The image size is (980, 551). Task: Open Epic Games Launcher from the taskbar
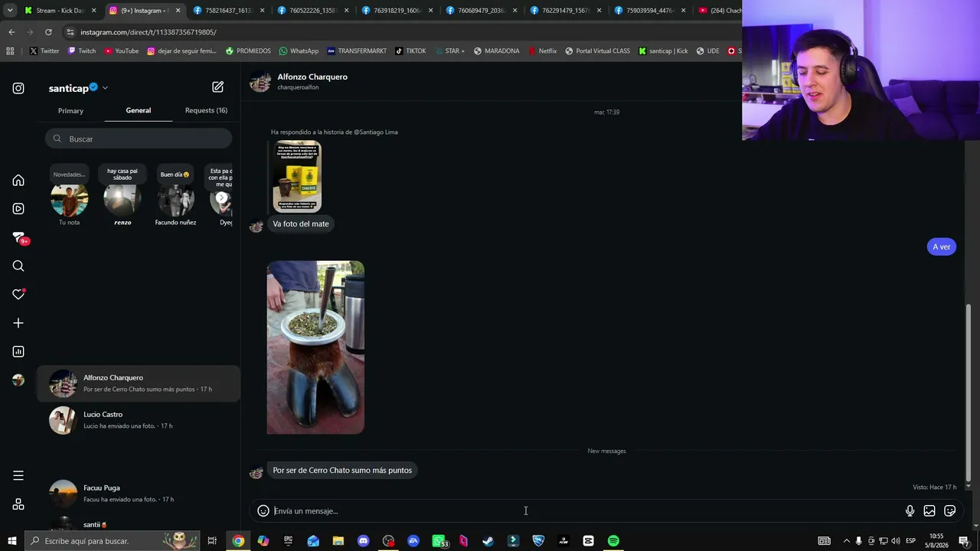click(288, 541)
